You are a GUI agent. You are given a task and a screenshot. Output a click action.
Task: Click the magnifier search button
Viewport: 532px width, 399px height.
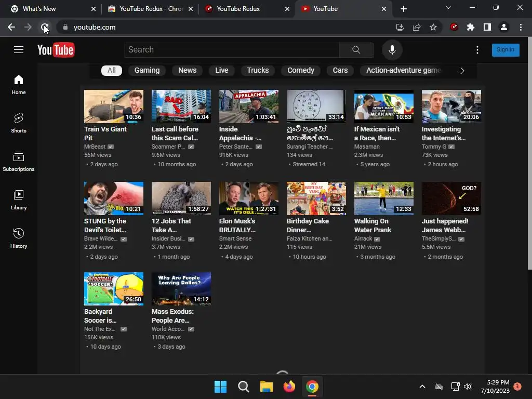[356, 50]
